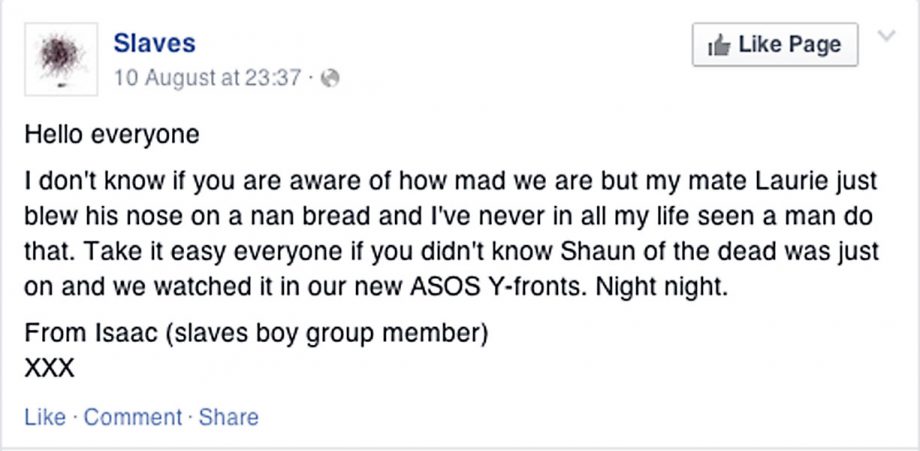The image size is (920, 451).
Task: Click the From Isaac signature line
Action: coord(256,334)
